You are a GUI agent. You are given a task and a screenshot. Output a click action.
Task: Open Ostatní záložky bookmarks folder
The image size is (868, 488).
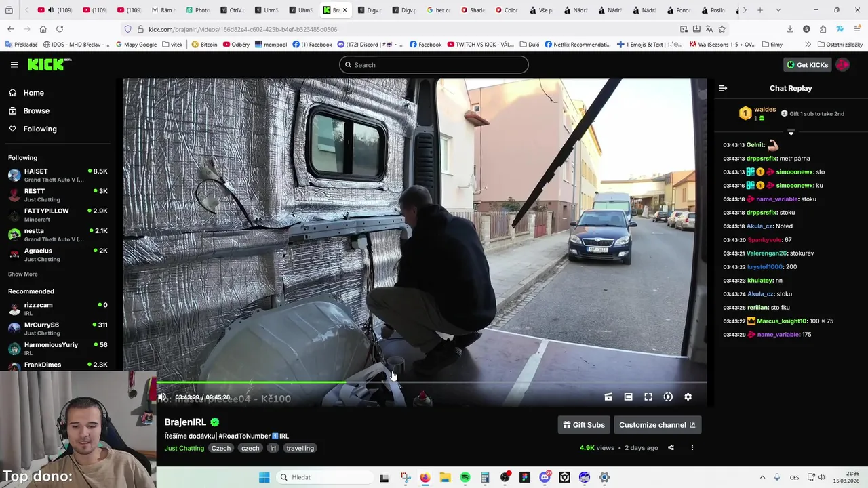(840, 45)
